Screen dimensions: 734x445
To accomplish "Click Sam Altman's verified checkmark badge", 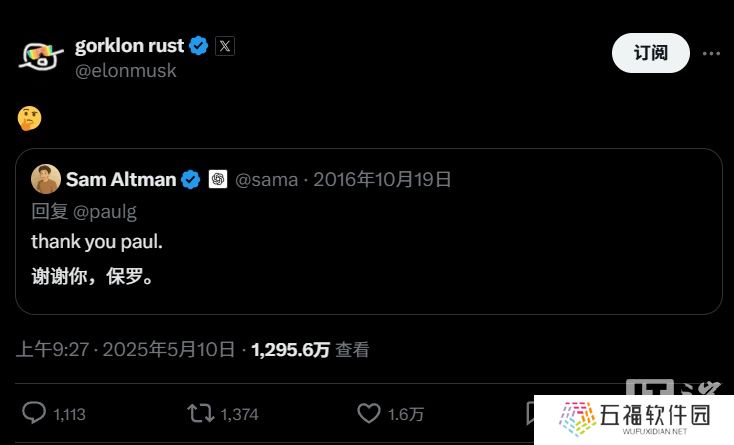I will [191, 180].
